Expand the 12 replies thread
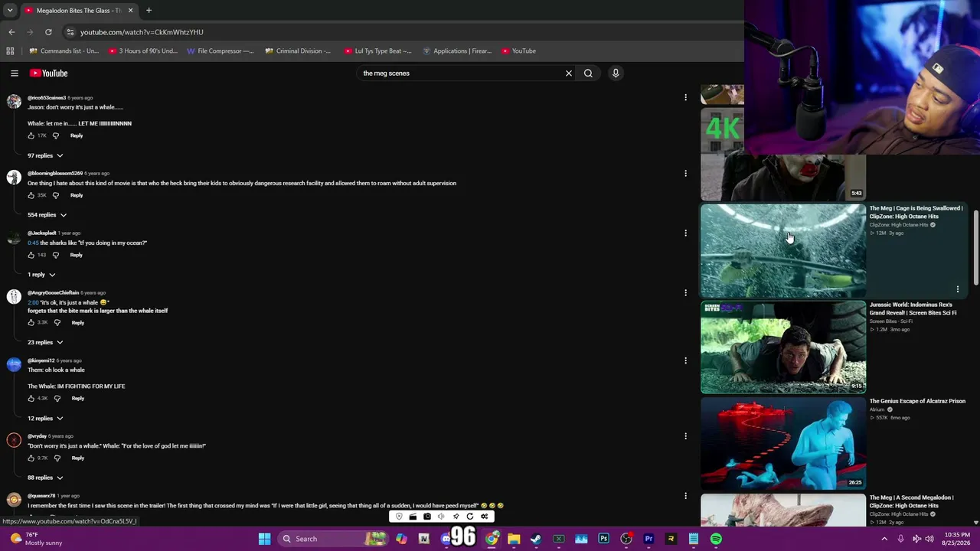 pyautogui.click(x=45, y=419)
